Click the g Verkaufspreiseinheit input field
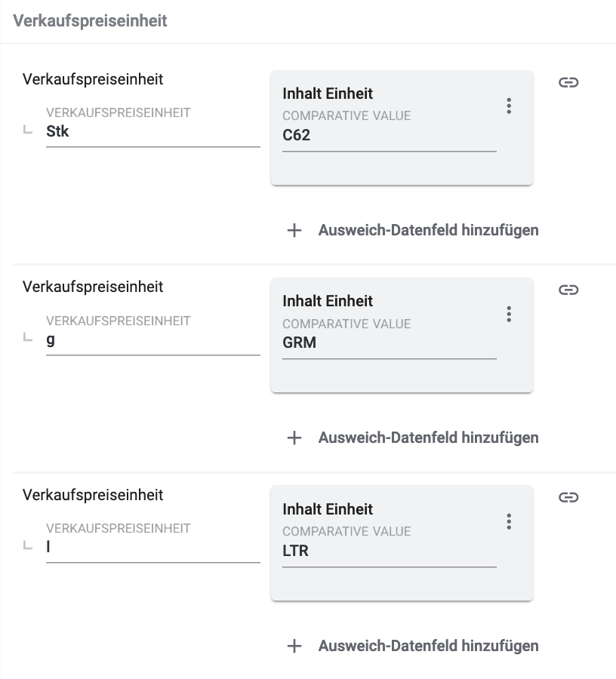616x679 pixels. pyautogui.click(x=152, y=340)
